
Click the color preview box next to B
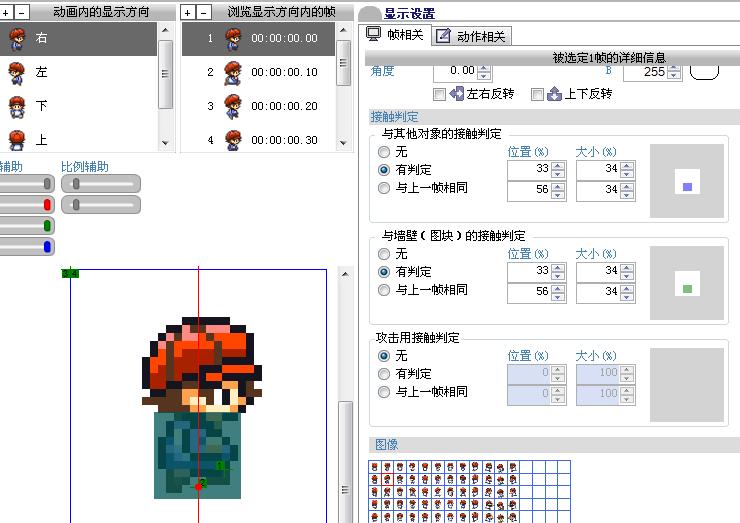(704, 72)
